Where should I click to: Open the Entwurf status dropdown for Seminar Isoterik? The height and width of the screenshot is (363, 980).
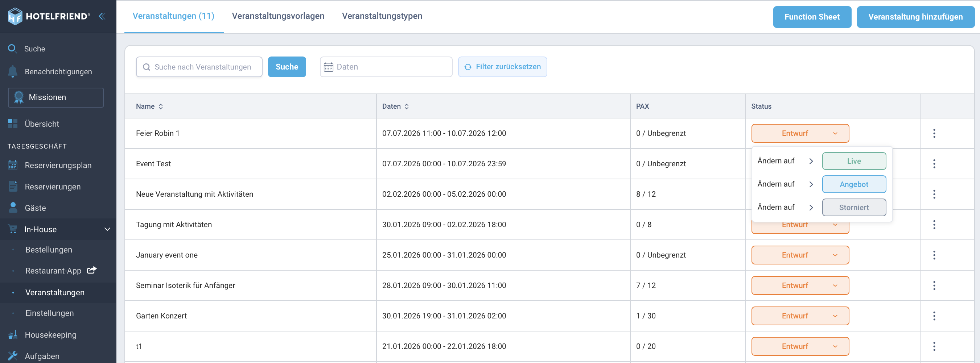(800, 285)
